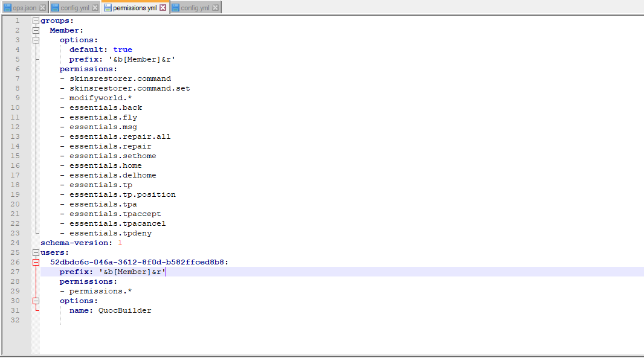Collapse the Member fold marker
The image size is (644, 358).
pyautogui.click(x=36, y=30)
